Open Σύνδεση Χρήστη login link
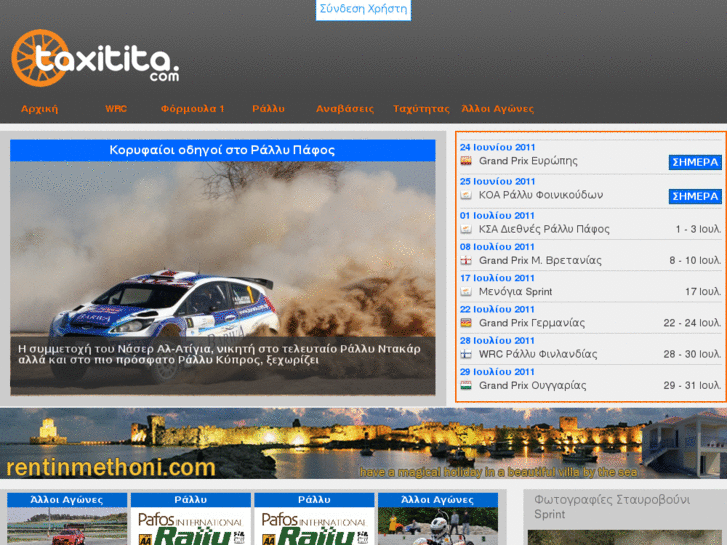Image resolution: width=727 pixels, height=545 pixels. pyautogui.click(x=364, y=9)
